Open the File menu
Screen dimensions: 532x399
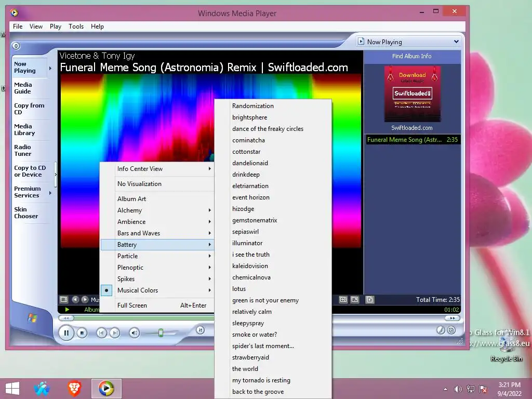18,26
